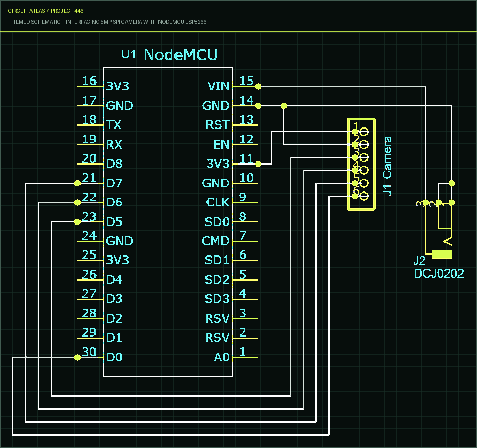Click the A0 pin label

pos(221,357)
